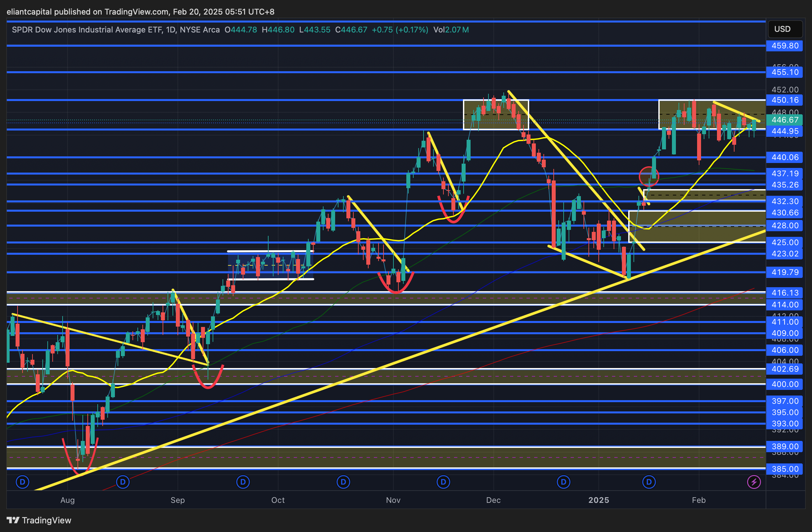Click the leftmost dividend D marker
This screenshot has height=532, width=812.
pos(23,482)
